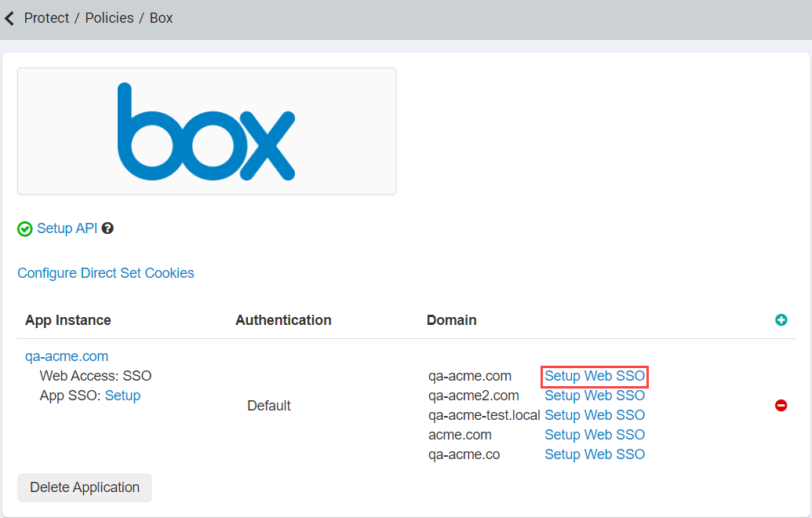Click the Authentication column header

[x=283, y=320]
